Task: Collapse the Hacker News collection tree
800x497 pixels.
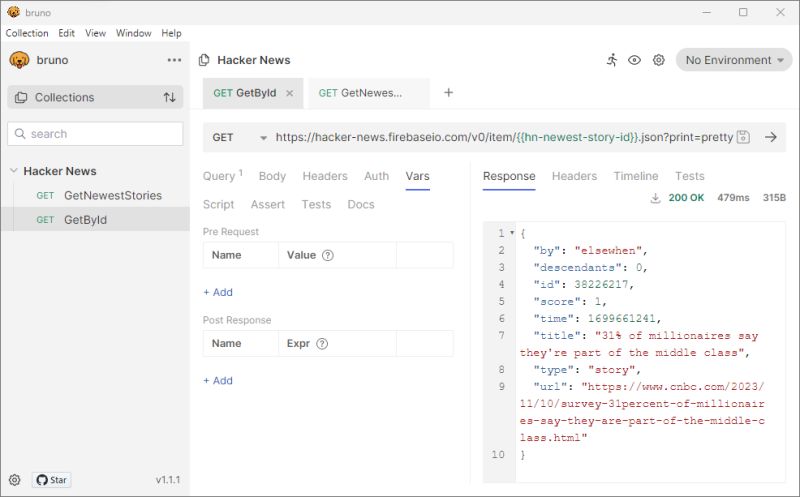Action: pos(14,171)
